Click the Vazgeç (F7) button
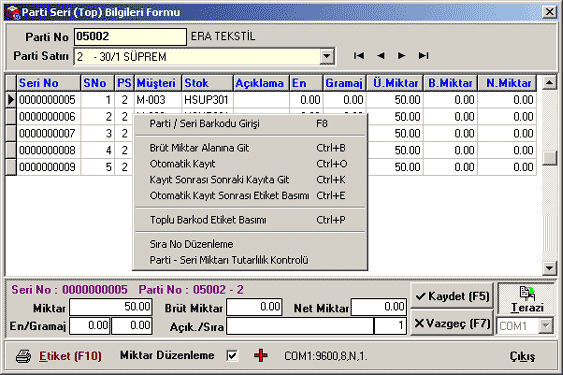 [x=452, y=323]
